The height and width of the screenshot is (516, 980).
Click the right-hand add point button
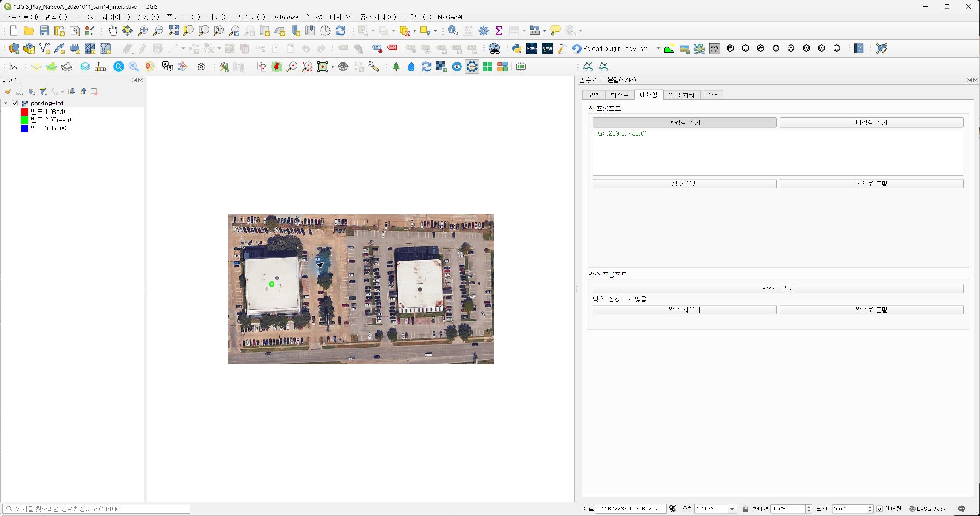pyautogui.click(x=871, y=122)
